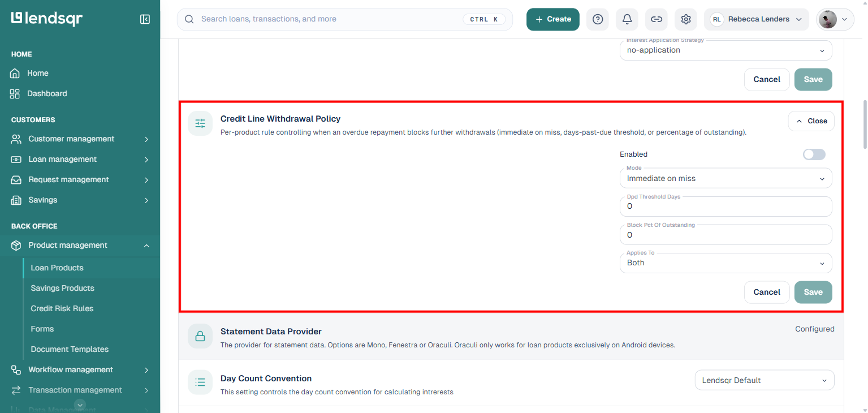Open the Rebecca Lenders account dropdown

click(x=757, y=19)
